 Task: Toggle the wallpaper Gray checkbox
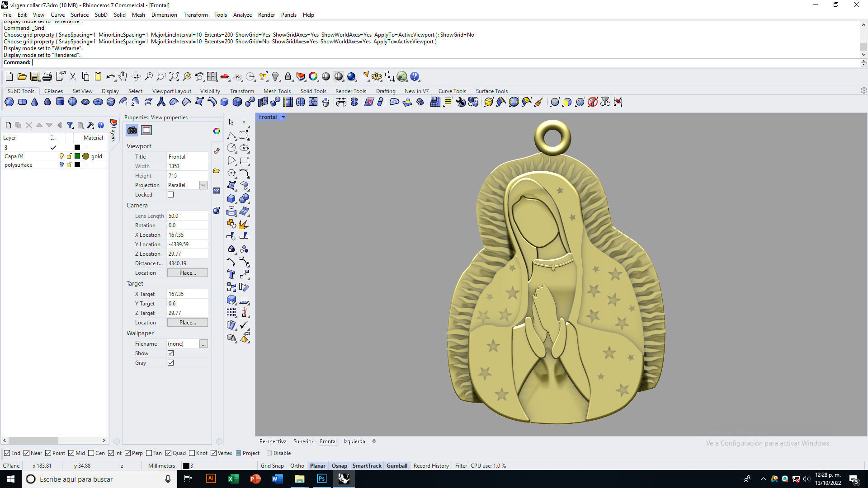[170, 363]
